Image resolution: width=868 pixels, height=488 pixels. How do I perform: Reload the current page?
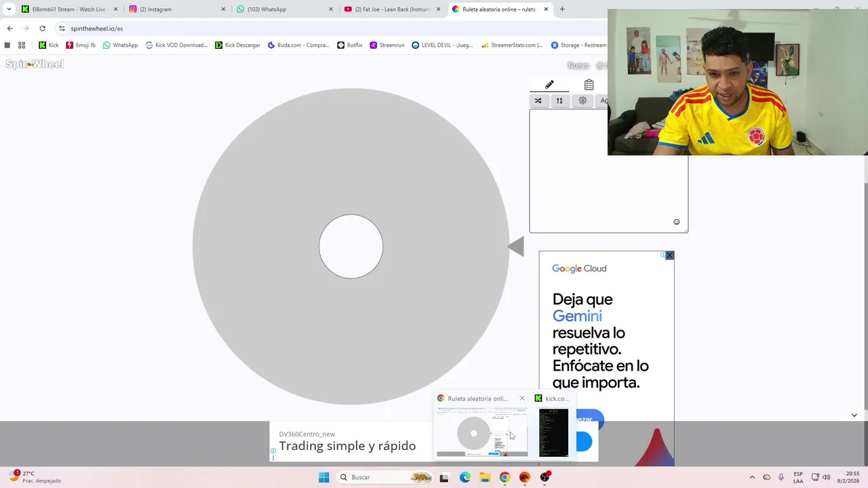[42, 28]
